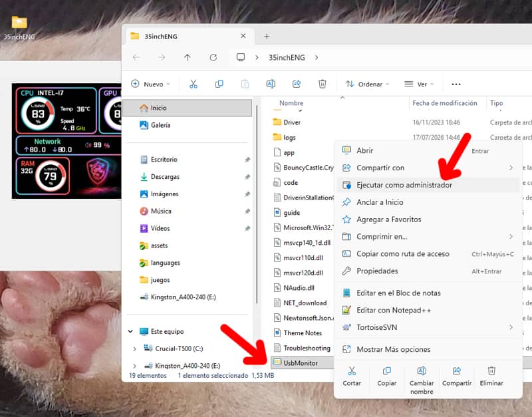Choose Propiedades from context menu
Image resolution: width=532 pixels, height=417 pixels.
coord(428,271)
